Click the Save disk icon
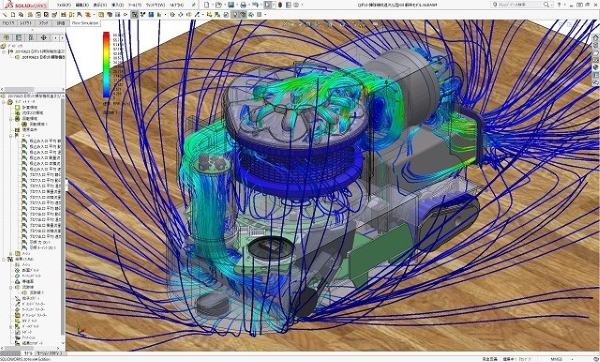 (x=231, y=5)
